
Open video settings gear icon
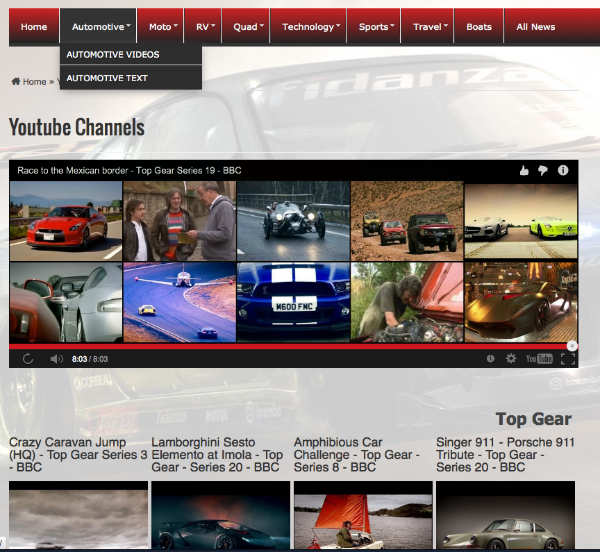pos(511,359)
